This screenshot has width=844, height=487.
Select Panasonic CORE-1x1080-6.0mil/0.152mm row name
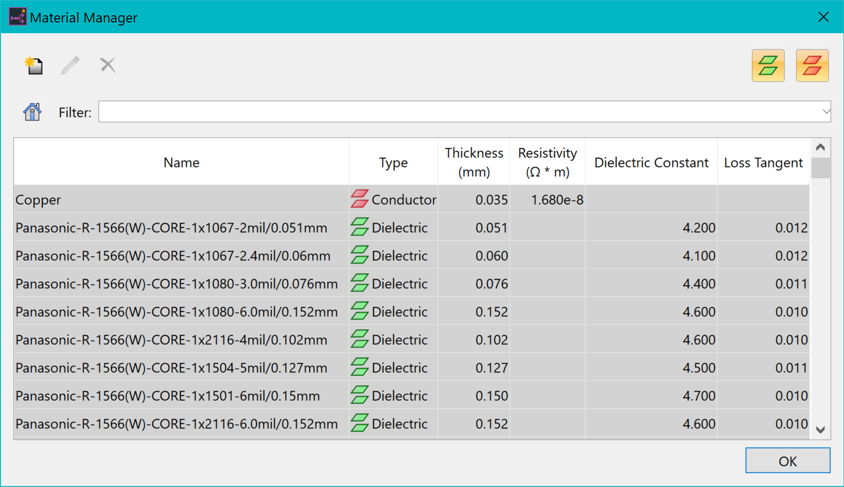pos(177,312)
